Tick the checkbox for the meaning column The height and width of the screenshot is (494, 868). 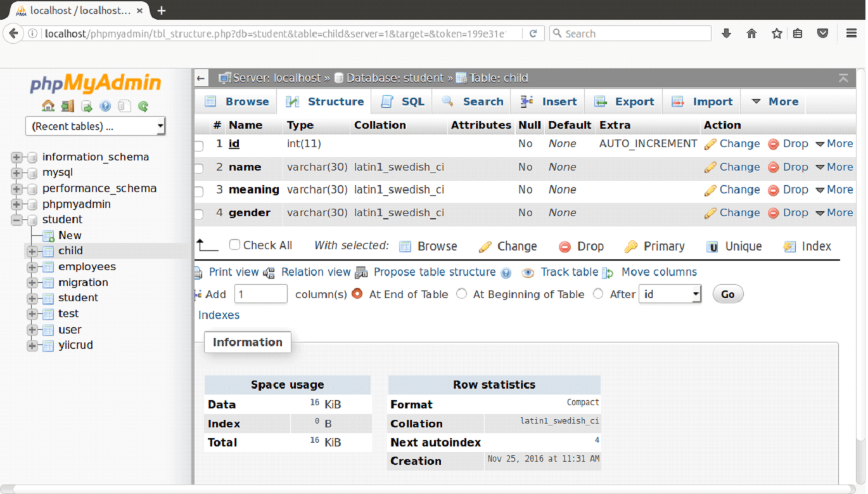point(198,192)
